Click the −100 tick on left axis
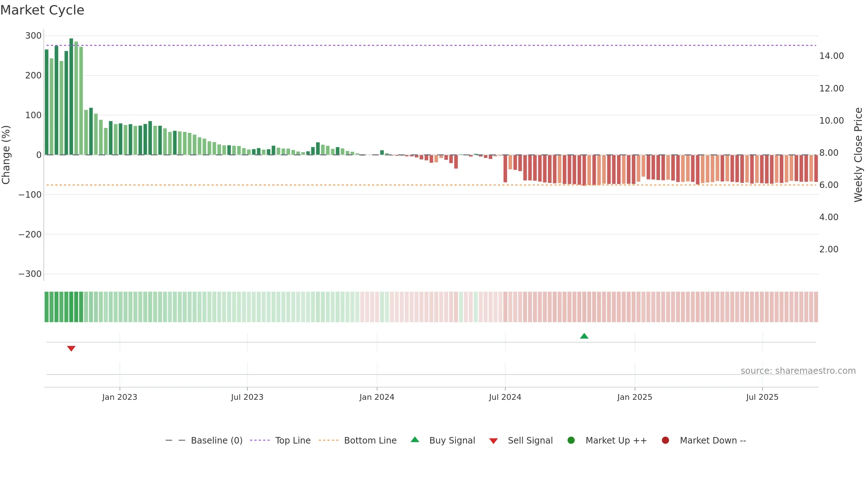Viewport: 868px width, 488px height. click(30, 195)
